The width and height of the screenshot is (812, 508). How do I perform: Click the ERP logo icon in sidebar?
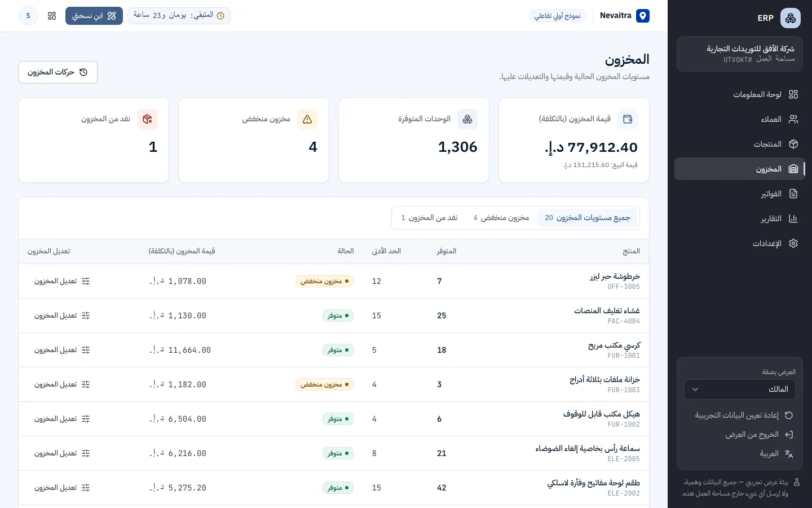(790, 18)
